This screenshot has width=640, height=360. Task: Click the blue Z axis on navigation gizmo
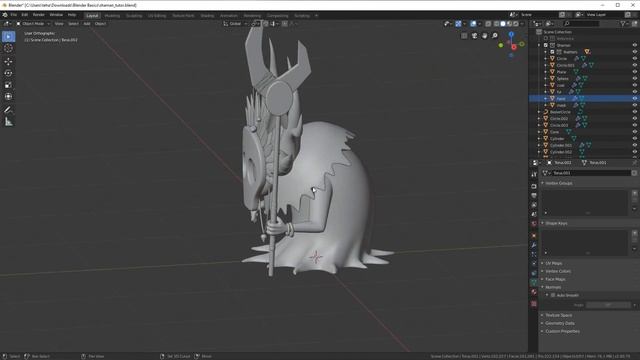[x=511, y=35]
